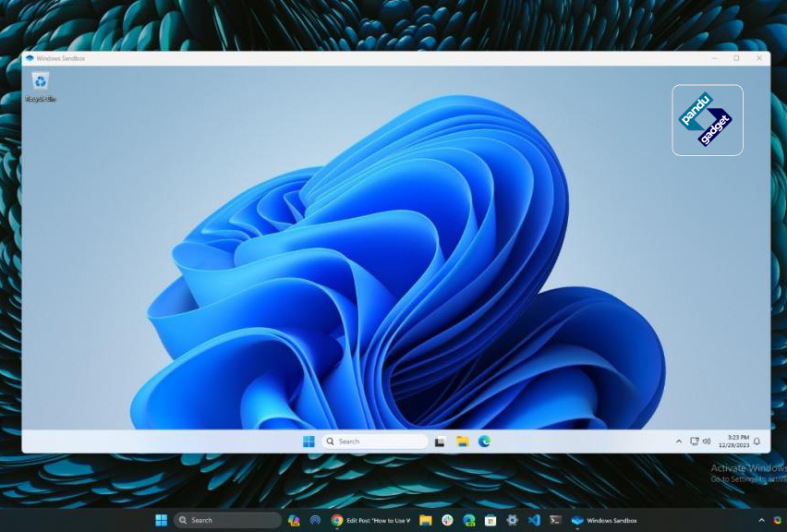This screenshot has width=787, height=532.
Task: Select the Recycle Bin icon in the Sandbox desktop
Action: coord(41,87)
